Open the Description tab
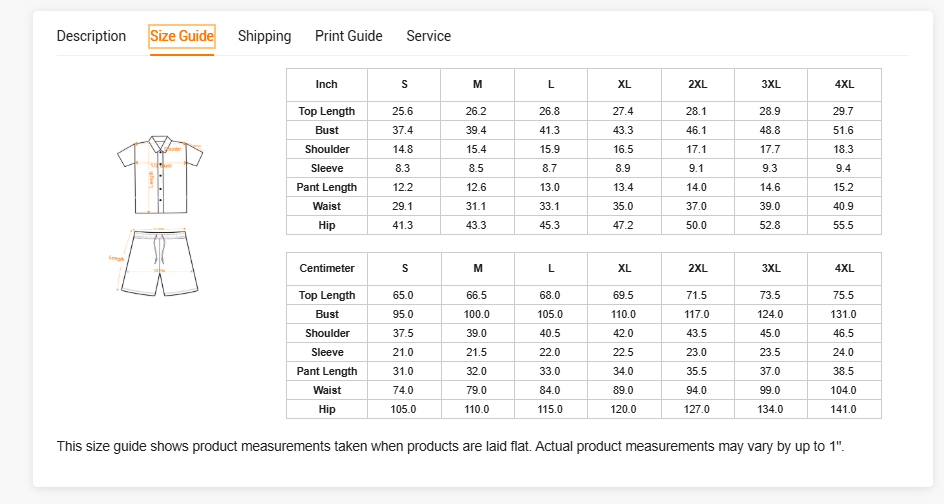 (x=91, y=36)
